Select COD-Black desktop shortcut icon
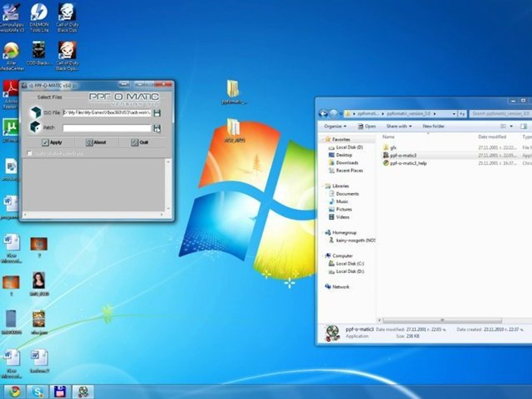532x399 pixels. pyautogui.click(x=39, y=54)
